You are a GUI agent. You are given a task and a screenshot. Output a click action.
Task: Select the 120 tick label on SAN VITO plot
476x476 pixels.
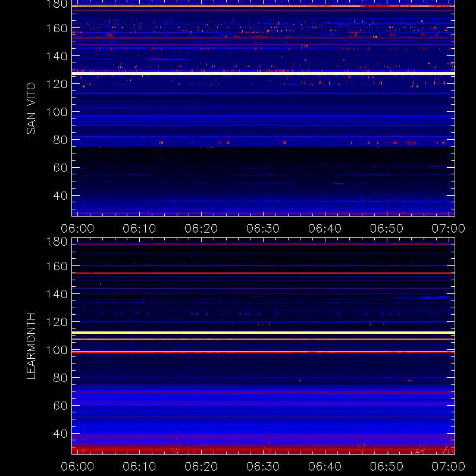[x=57, y=84]
